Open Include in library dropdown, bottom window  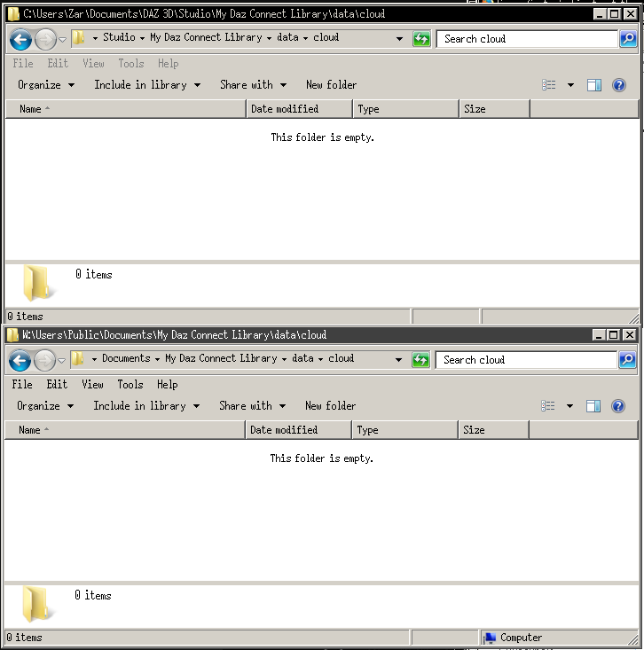point(146,406)
